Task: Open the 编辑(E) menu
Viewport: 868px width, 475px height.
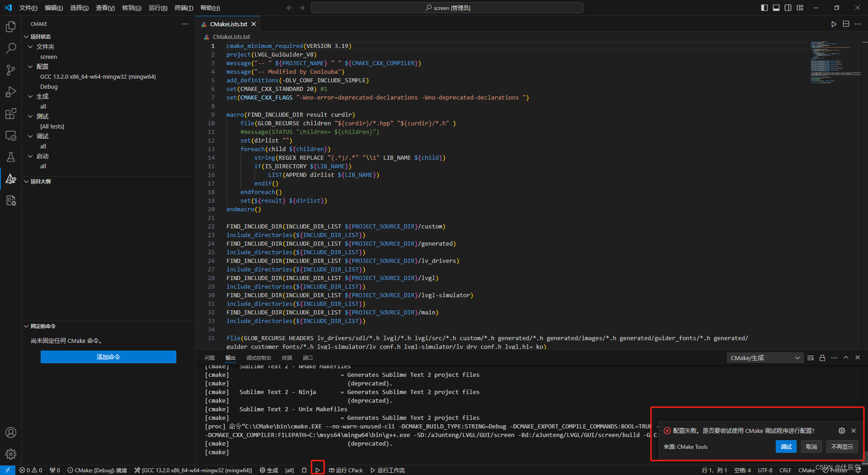Action: tap(54, 8)
